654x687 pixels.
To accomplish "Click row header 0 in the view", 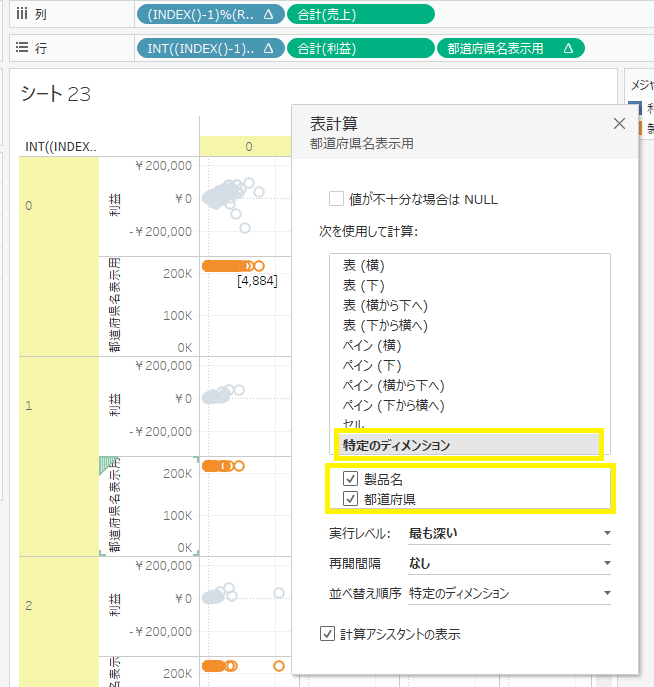I will click(x=59, y=257).
